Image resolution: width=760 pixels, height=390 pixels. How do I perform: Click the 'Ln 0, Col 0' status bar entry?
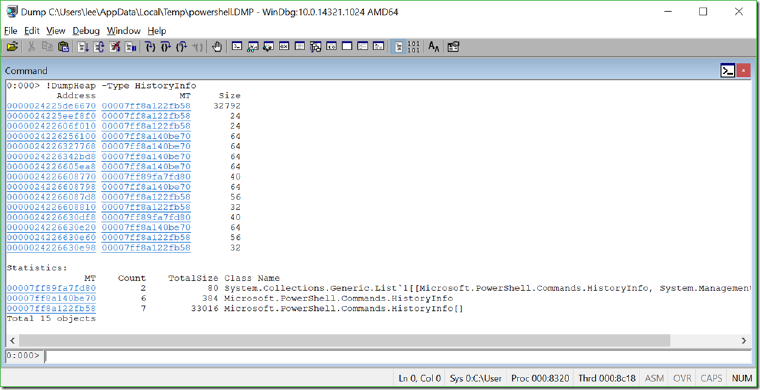pos(420,378)
